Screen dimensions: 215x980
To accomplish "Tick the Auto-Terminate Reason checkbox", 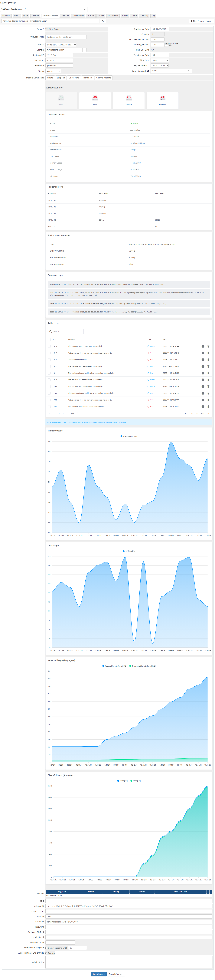I will [x=46, y=953].
